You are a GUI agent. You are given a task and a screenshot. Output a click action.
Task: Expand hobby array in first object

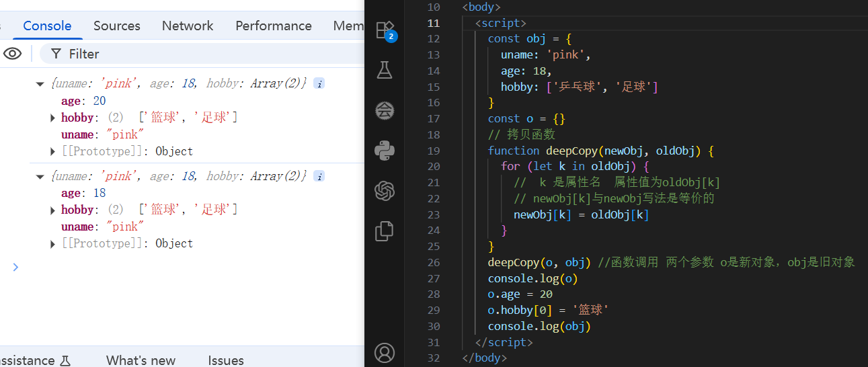pyautogui.click(x=53, y=118)
